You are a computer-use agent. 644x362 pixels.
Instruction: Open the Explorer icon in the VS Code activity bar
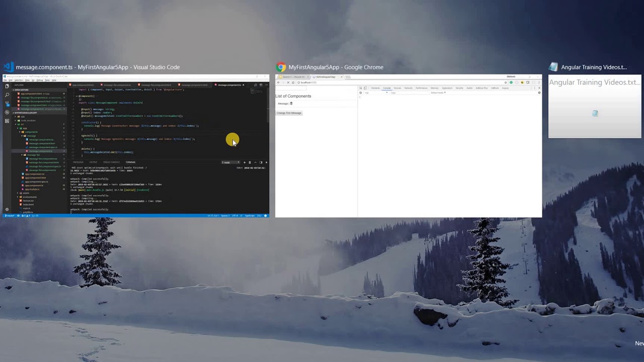[x=7, y=86]
